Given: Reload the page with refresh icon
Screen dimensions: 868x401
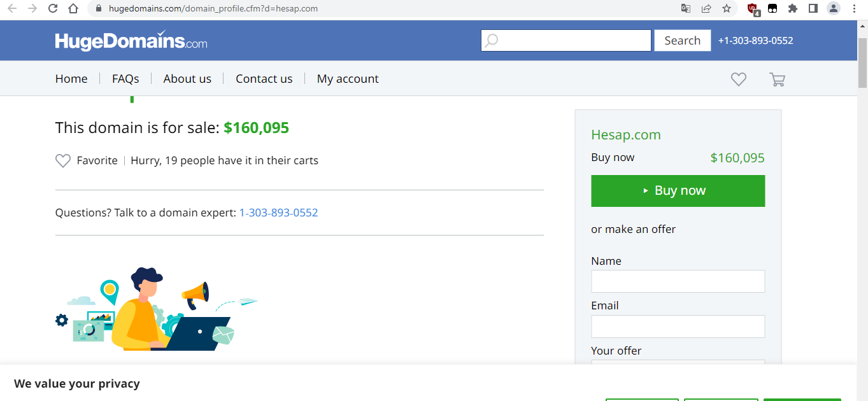Looking at the screenshot, I should click(x=53, y=9).
